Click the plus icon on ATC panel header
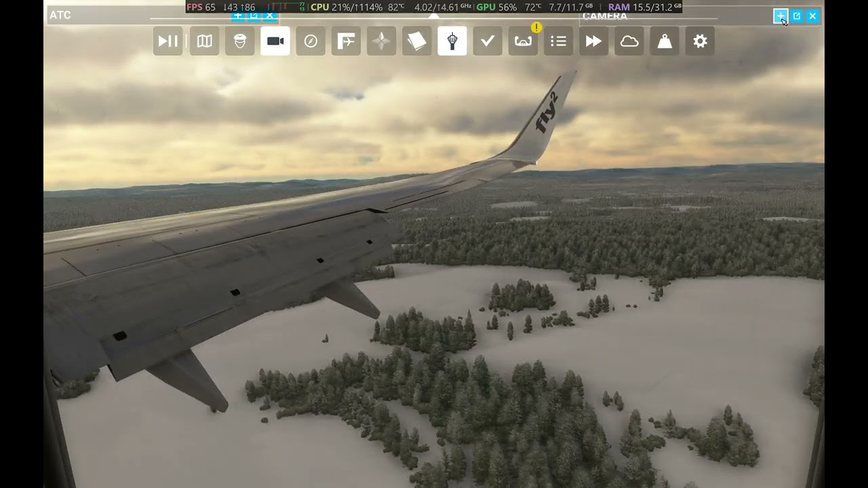This screenshot has width=868, height=488. [x=238, y=16]
